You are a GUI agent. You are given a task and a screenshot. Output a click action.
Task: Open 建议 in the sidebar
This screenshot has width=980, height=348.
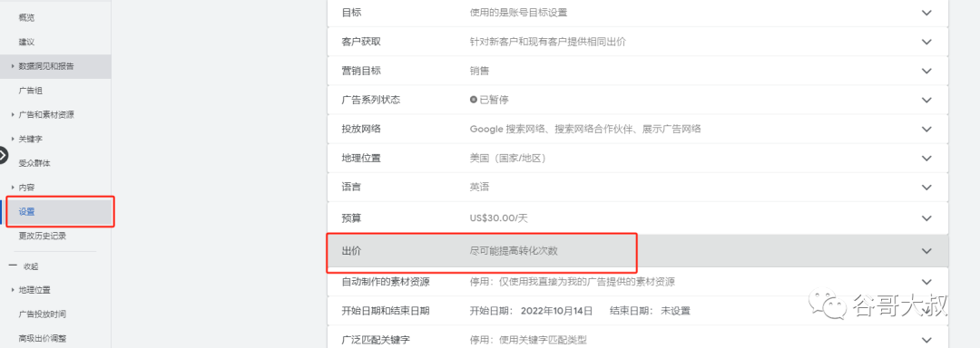pyautogui.click(x=26, y=42)
